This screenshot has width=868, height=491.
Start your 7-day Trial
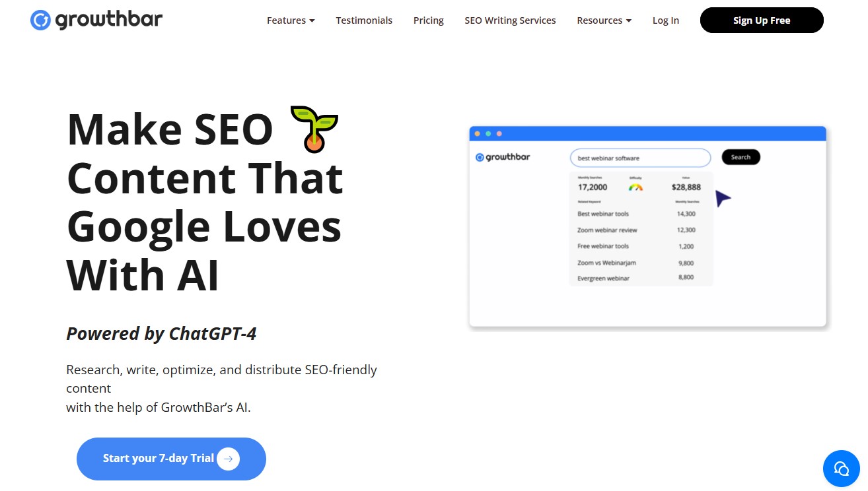(171, 459)
